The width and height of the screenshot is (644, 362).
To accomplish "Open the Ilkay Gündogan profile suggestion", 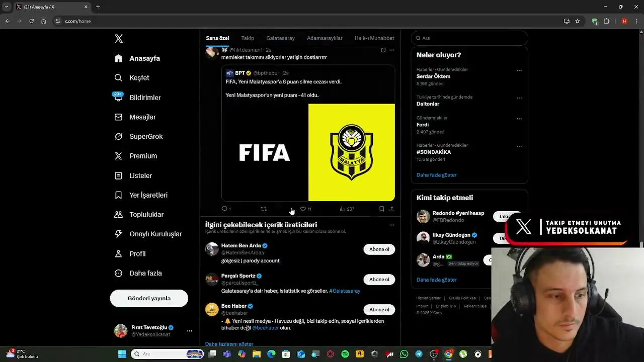I will (451, 235).
